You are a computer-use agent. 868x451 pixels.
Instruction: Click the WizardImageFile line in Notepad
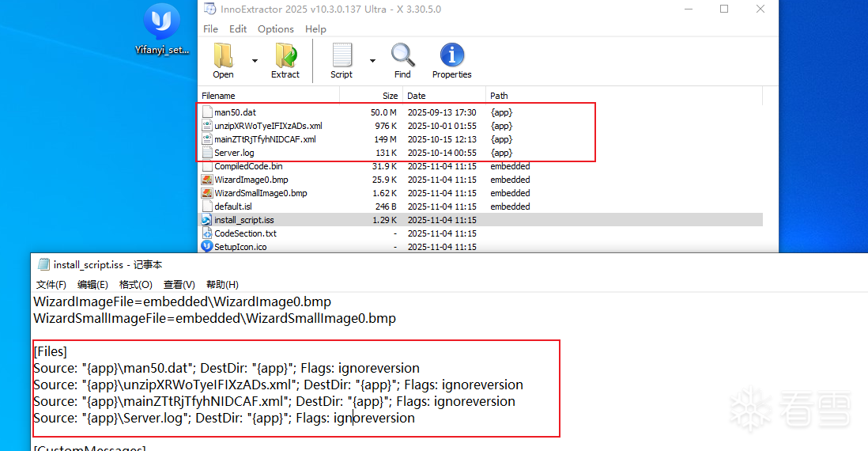(182, 302)
